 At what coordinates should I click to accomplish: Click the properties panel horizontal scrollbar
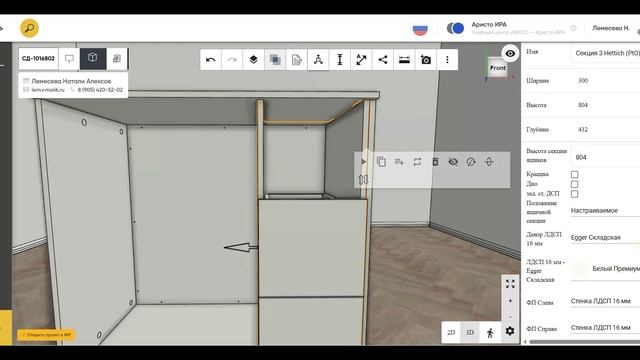point(584,342)
